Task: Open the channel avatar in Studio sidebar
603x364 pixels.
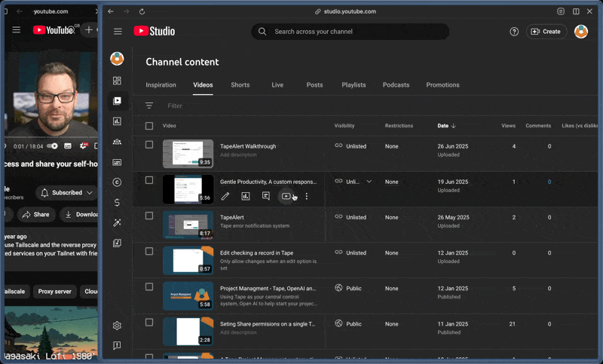Action: click(117, 59)
